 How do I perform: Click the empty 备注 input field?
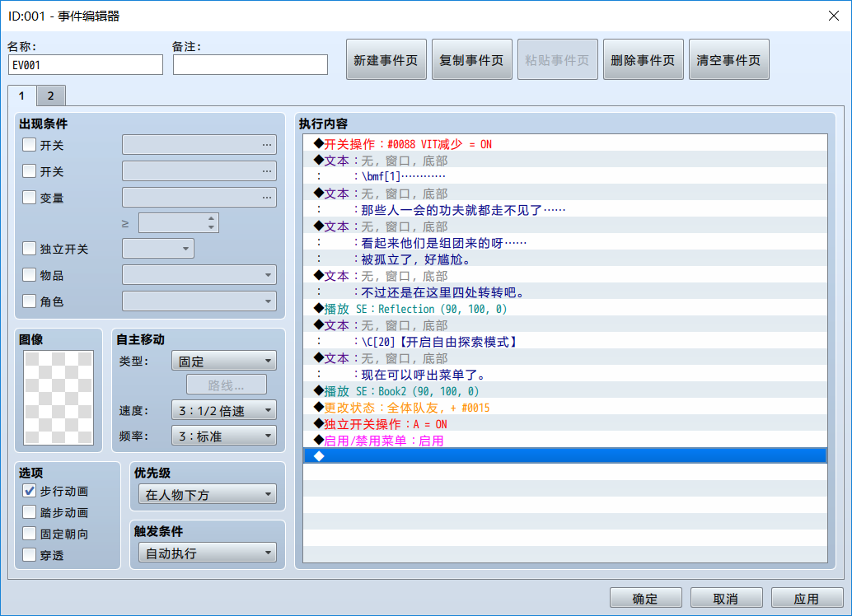(x=250, y=64)
